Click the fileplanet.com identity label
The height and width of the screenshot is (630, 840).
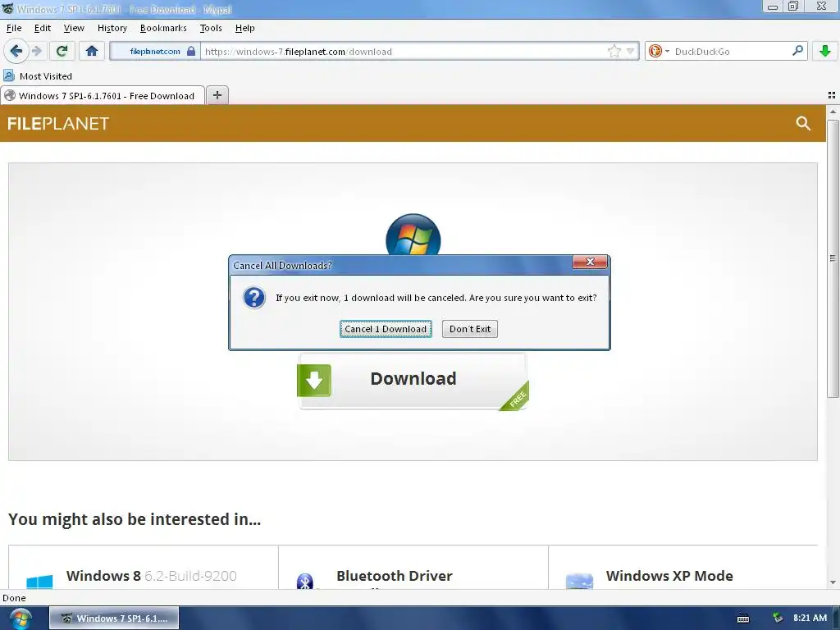point(155,52)
